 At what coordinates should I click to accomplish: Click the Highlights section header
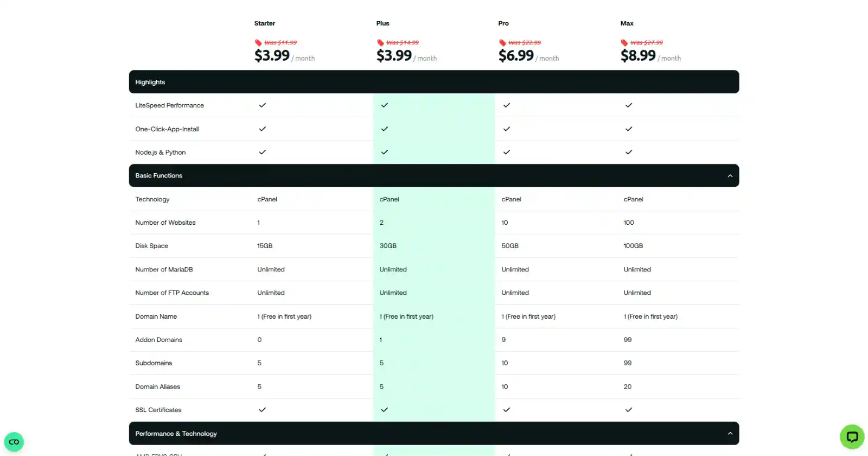[434, 82]
